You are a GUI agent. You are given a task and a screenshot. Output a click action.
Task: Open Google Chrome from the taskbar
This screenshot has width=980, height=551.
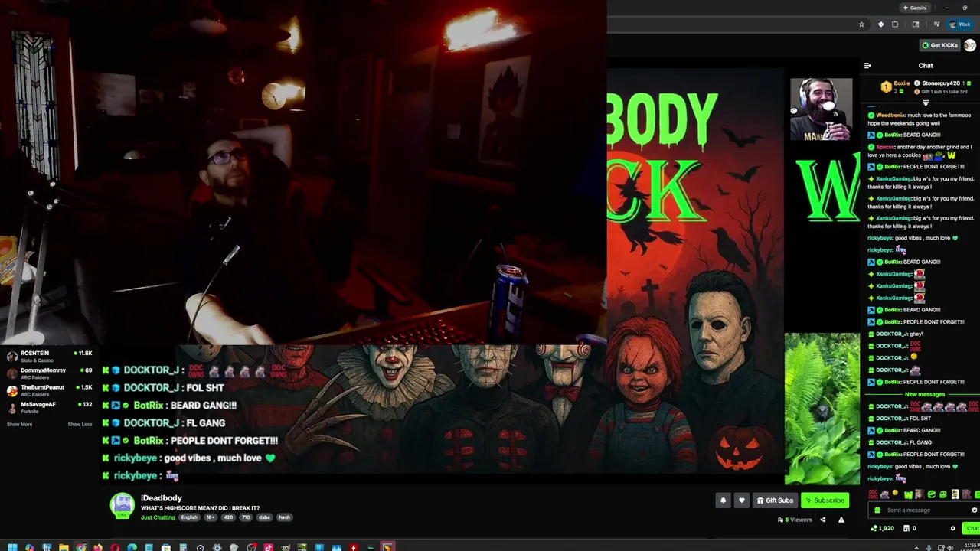click(x=81, y=547)
